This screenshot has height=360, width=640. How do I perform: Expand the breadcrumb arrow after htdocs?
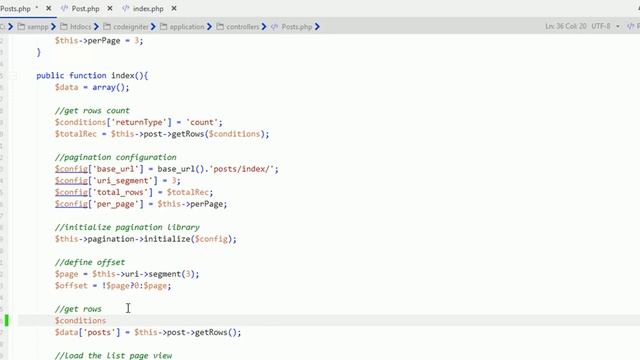pos(96,27)
